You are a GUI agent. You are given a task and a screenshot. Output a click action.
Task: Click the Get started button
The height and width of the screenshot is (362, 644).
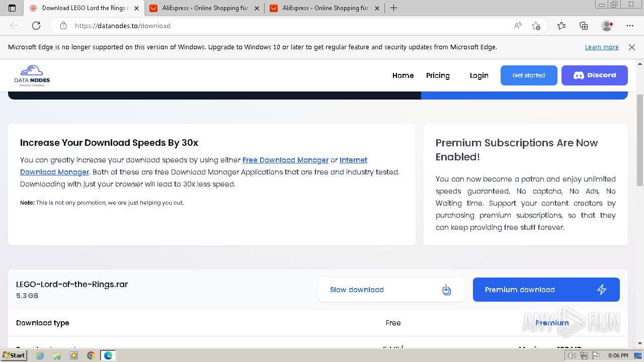[x=529, y=75]
